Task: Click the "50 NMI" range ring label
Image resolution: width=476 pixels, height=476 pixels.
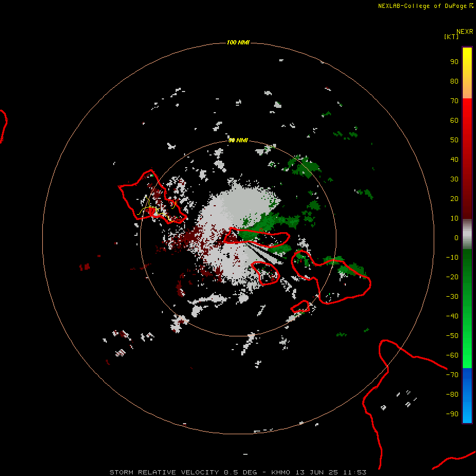Action: [238, 140]
